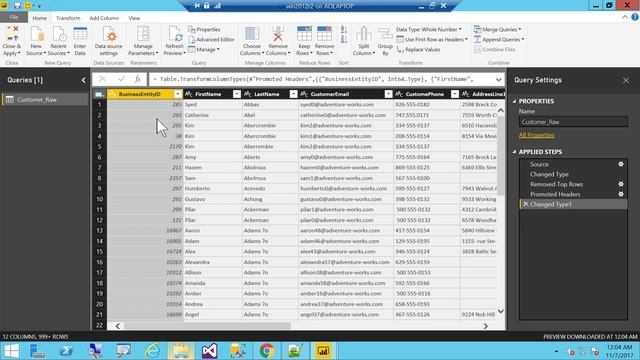The height and width of the screenshot is (360, 640).
Task: Open the FirstName column filter dropdown
Action: pos(237,94)
